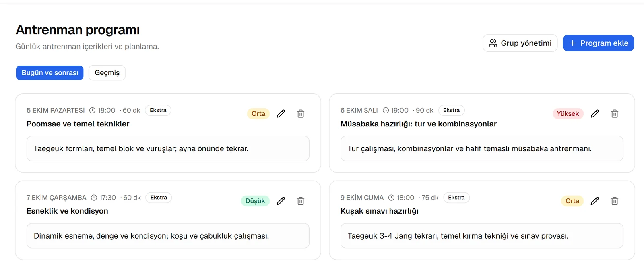The width and height of the screenshot is (644, 276).
Task: Select title Müsabaka hazırlığı: tur ve kombinasyonlar
Action: pyautogui.click(x=419, y=124)
